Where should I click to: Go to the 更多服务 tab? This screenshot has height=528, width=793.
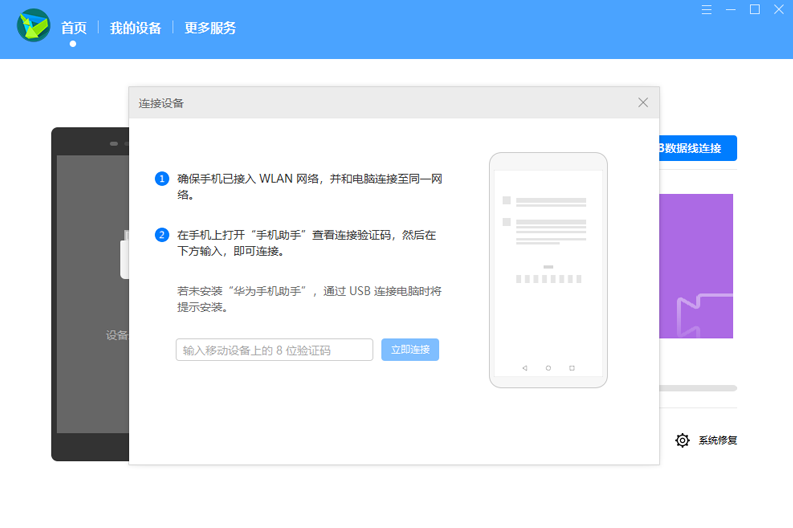[210, 28]
